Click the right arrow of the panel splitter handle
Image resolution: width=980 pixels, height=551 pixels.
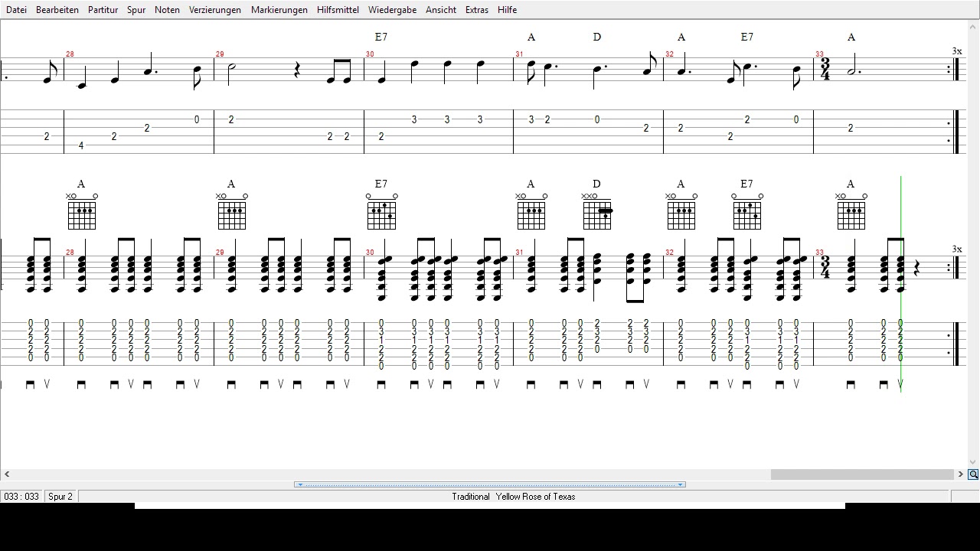680,484
